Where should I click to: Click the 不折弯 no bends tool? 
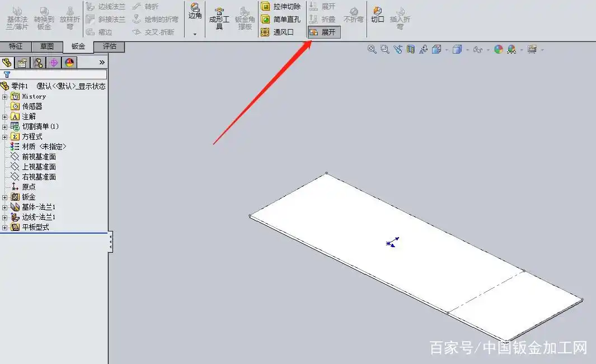click(354, 15)
